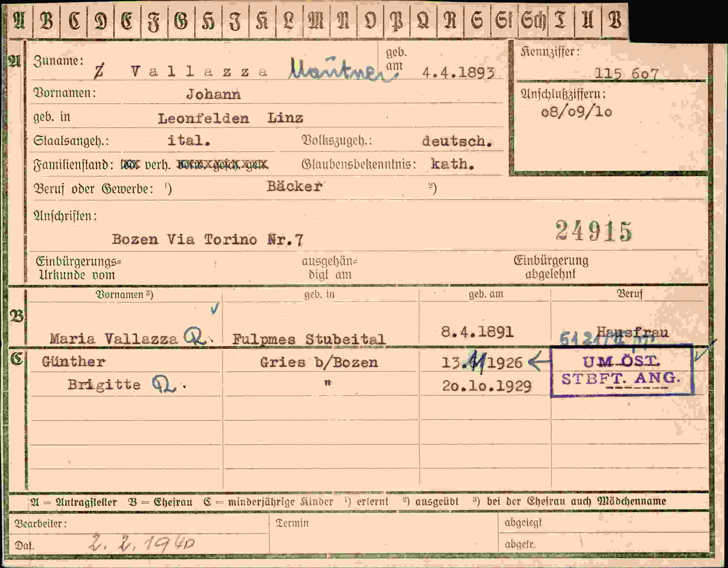
Task: Click 'verh.' in Familienstand row
Action: [x=158, y=165]
